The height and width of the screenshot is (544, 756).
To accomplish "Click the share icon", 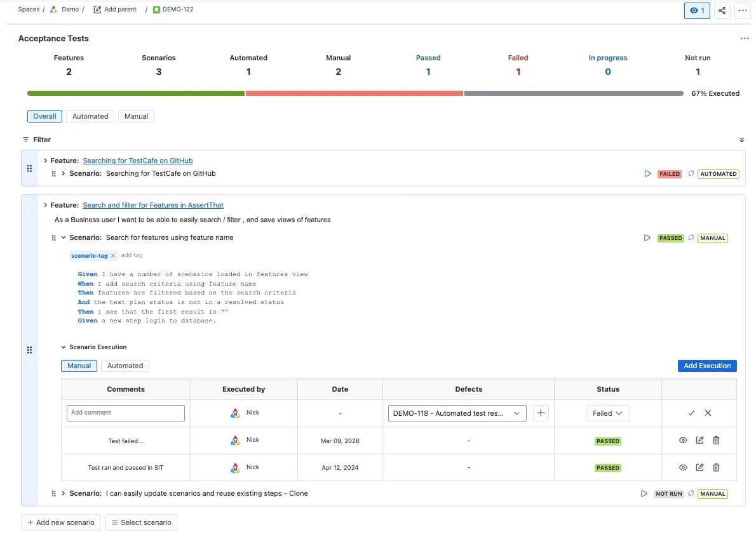I will (x=722, y=11).
